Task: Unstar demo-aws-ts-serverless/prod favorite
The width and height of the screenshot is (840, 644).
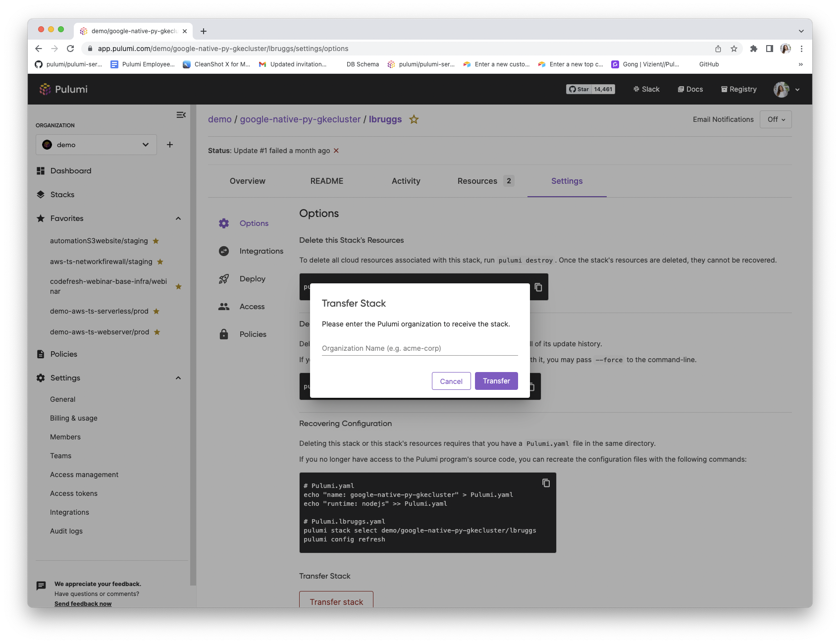Action: coord(156,311)
